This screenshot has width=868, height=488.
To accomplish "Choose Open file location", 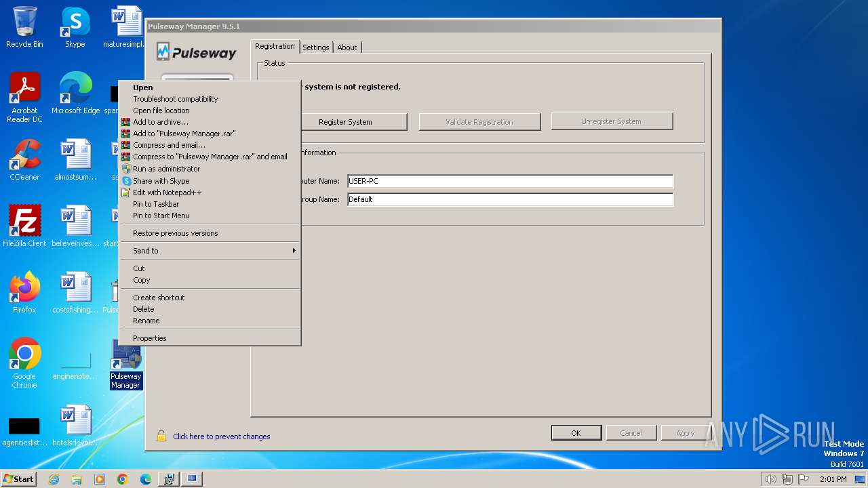I will click(210, 110).
